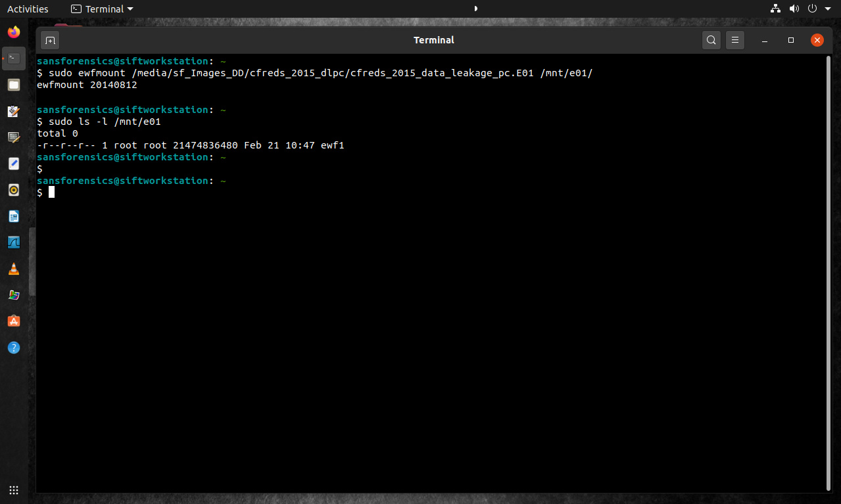Open a new terminal tab
841x504 pixels.
coord(50,40)
